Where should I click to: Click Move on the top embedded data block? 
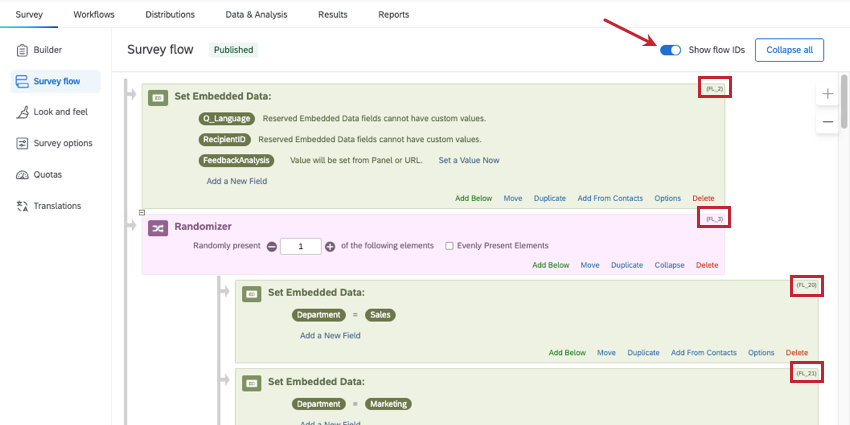point(513,198)
